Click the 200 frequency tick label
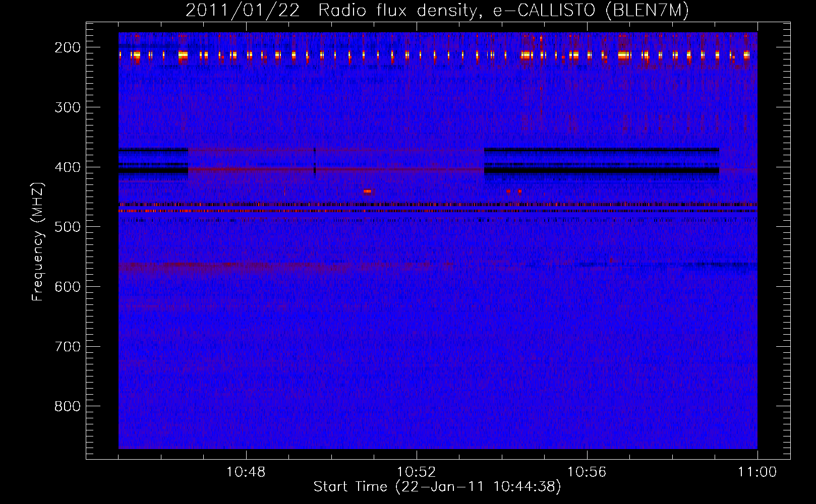The width and height of the screenshot is (816, 504). pyautogui.click(x=68, y=47)
